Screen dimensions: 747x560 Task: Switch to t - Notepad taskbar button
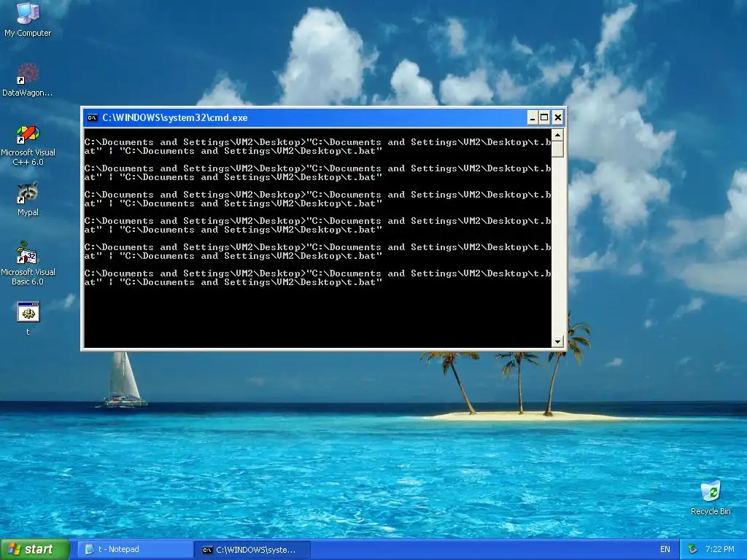(x=135, y=550)
